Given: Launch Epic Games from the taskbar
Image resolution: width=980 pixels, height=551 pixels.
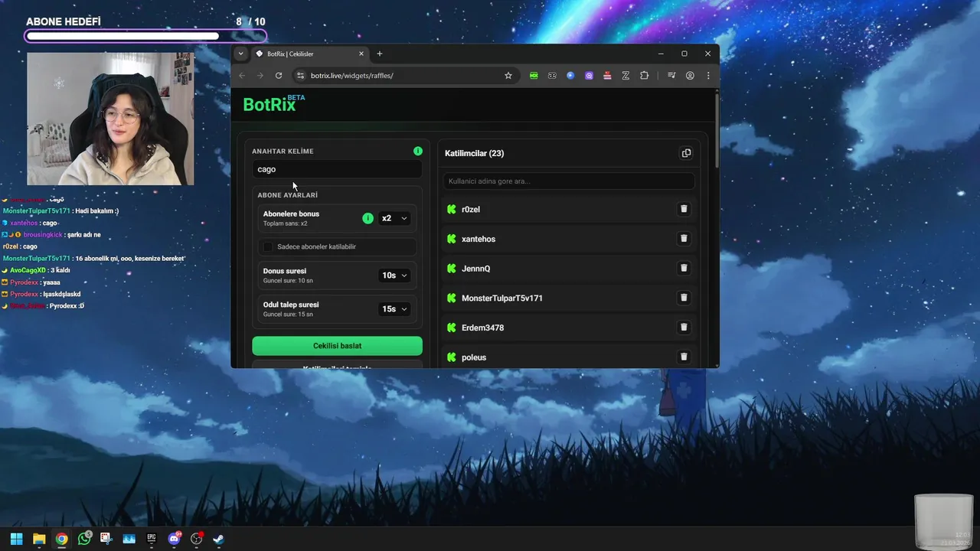Looking at the screenshot, I should pyautogui.click(x=152, y=539).
